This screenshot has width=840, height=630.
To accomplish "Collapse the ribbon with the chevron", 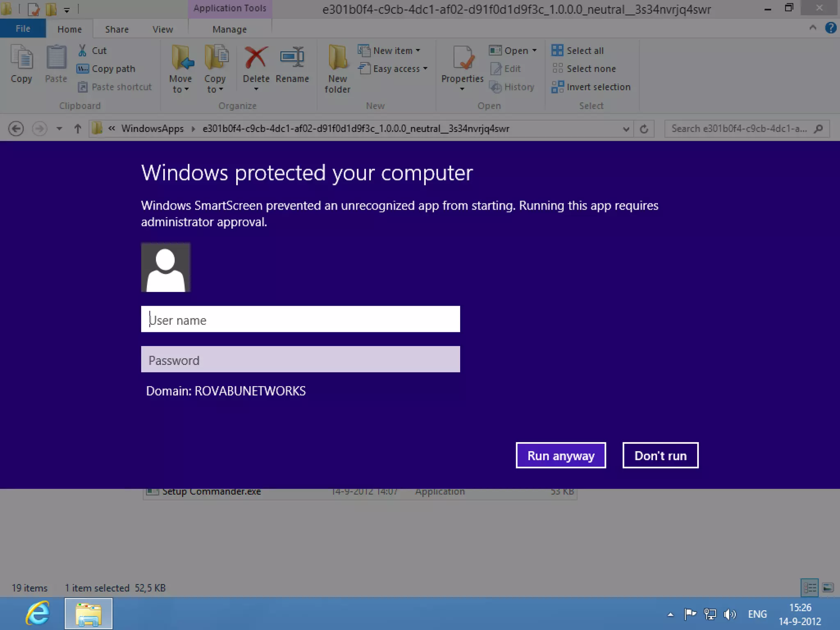I will 813,28.
